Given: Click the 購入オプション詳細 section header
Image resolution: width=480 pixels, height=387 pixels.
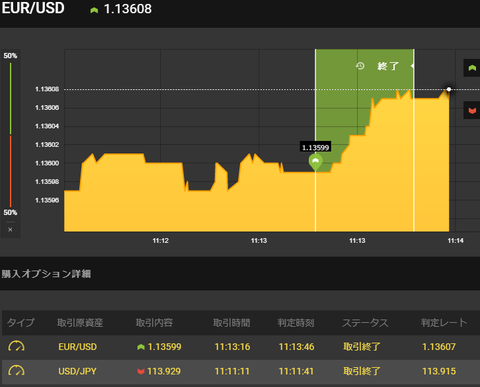Looking at the screenshot, I should pos(46,274).
